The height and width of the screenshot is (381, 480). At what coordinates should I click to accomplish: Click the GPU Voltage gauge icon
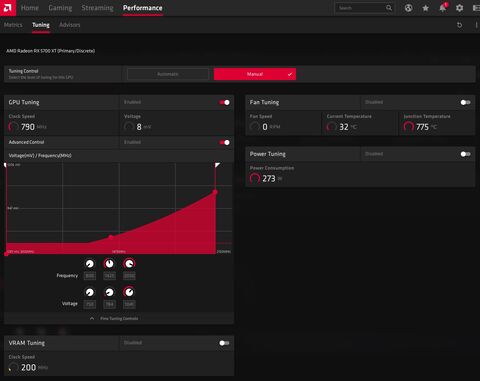(x=129, y=127)
